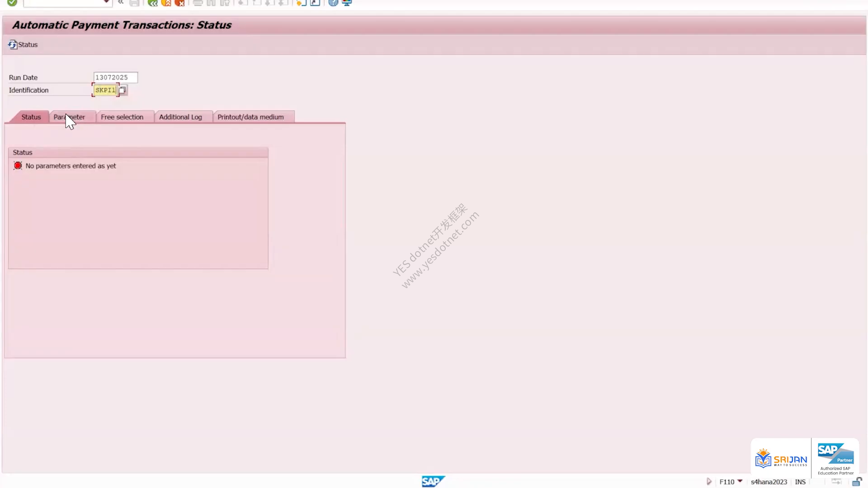This screenshot has width=868, height=488.
Task: Click the red Cancel icon
Action: click(180, 3)
